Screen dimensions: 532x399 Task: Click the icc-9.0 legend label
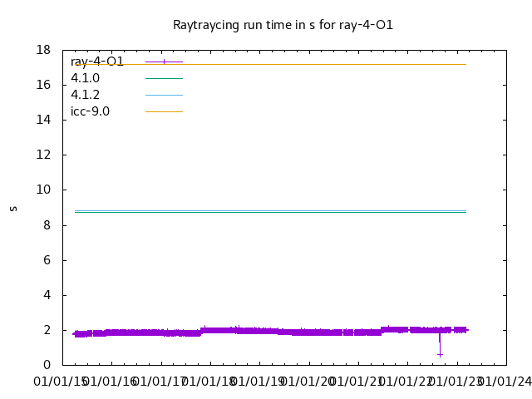[90, 111]
